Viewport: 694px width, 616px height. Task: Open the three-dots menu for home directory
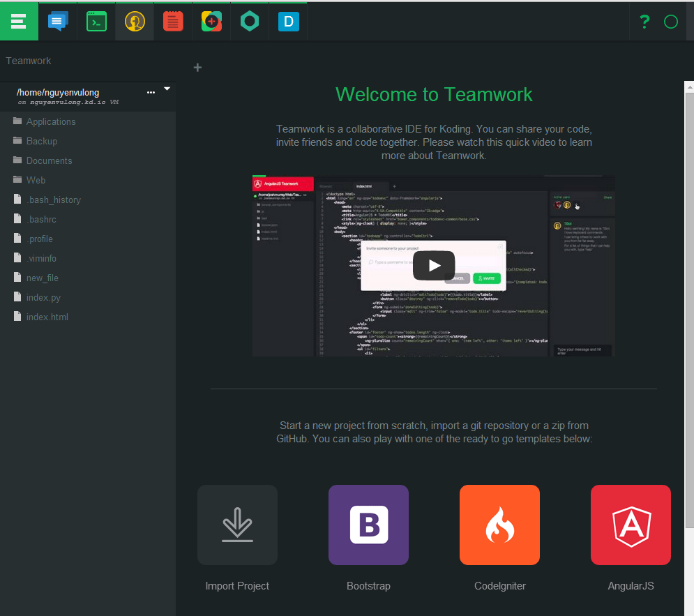[151, 92]
